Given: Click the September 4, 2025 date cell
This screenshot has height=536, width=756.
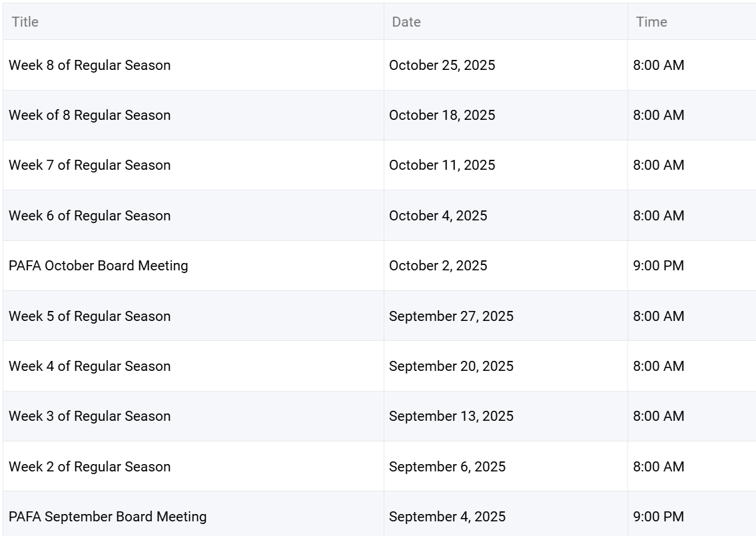Looking at the screenshot, I should pos(448,517).
